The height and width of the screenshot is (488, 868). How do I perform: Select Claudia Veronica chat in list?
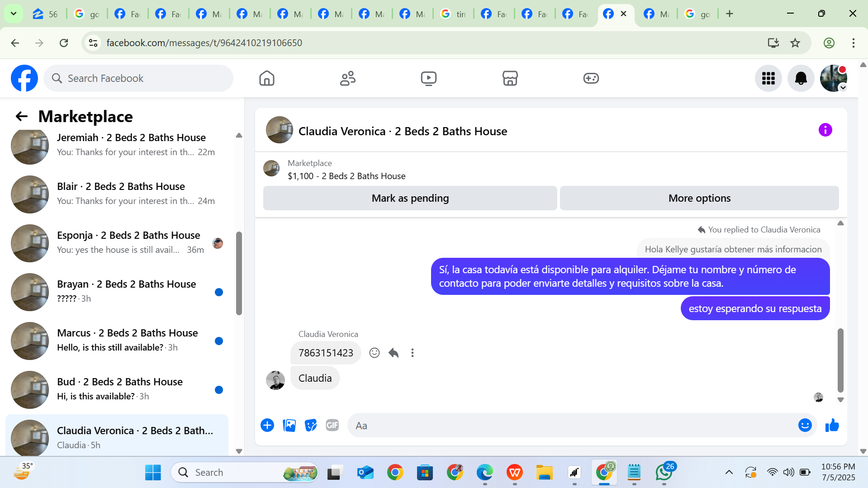117,436
